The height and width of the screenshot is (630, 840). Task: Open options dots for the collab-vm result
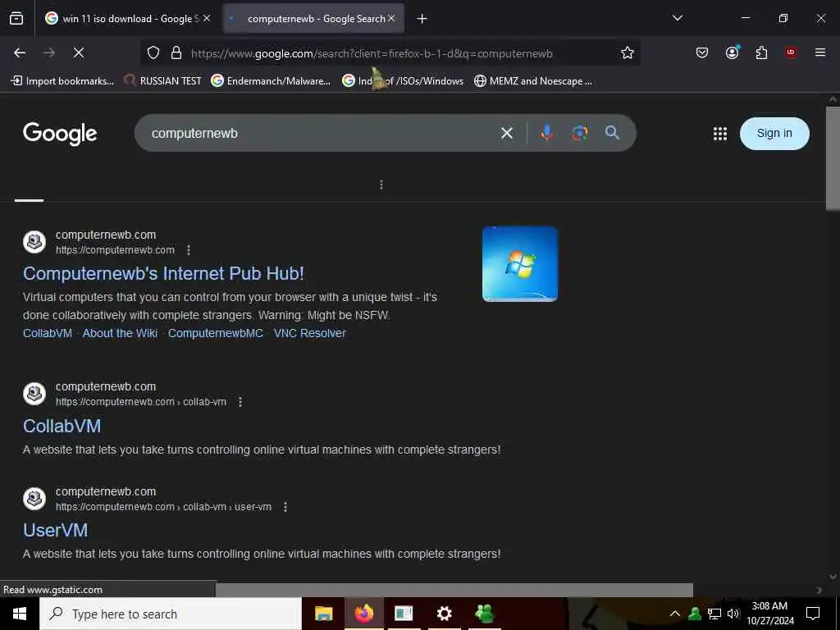click(240, 402)
